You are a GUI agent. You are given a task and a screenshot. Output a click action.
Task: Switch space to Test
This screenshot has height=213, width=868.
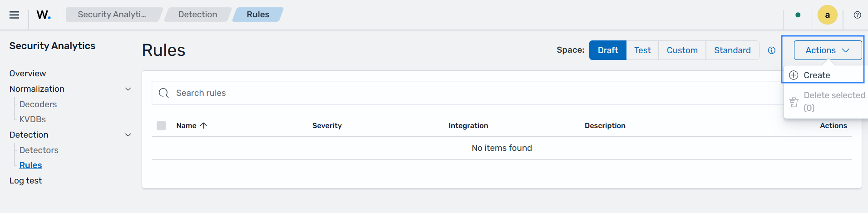[x=642, y=50]
